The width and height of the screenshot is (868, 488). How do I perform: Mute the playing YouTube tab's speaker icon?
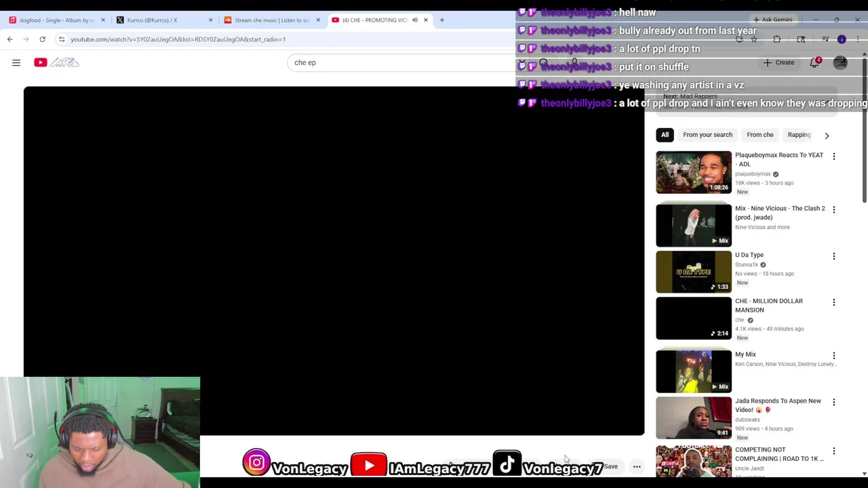pyautogui.click(x=415, y=20)
